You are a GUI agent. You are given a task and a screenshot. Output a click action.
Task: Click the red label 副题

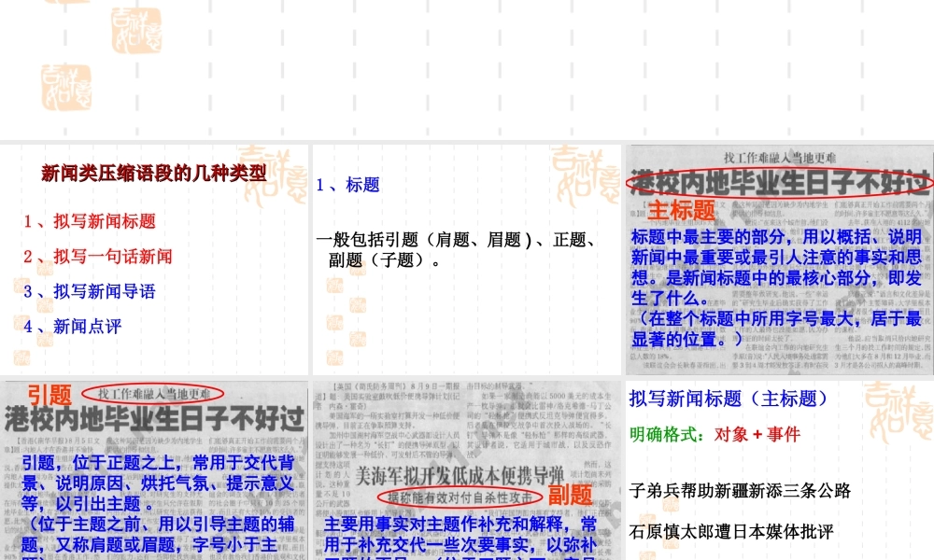click(x=570, y=495)
